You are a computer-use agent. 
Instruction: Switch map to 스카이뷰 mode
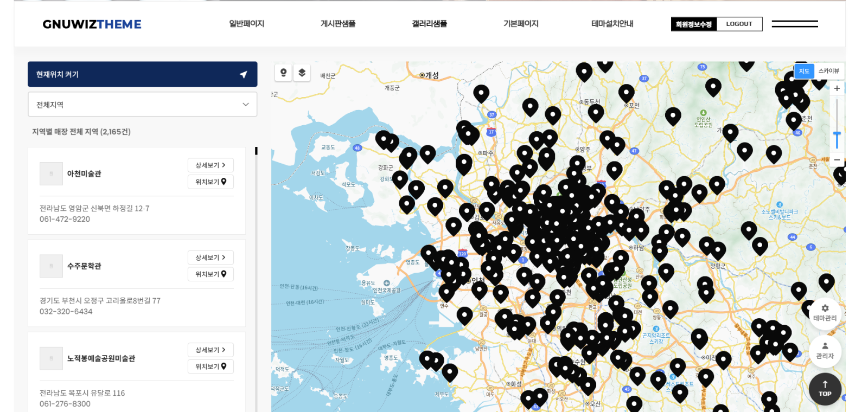[x=828, y=71]
